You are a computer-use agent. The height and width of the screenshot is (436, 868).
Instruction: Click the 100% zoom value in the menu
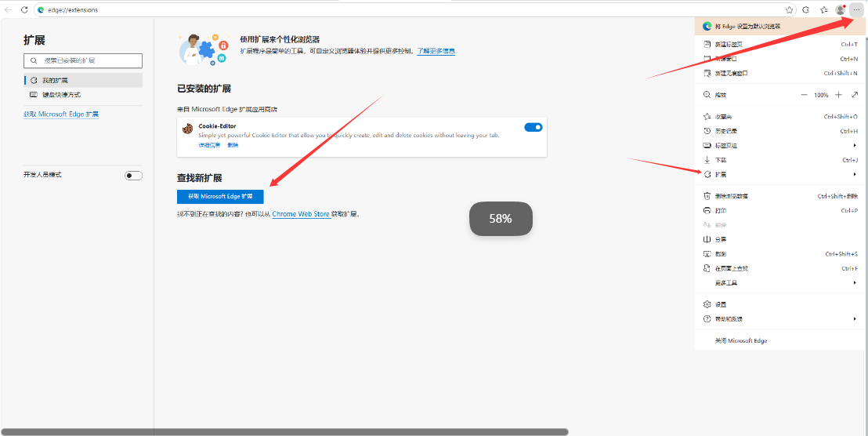pos(821,96)
